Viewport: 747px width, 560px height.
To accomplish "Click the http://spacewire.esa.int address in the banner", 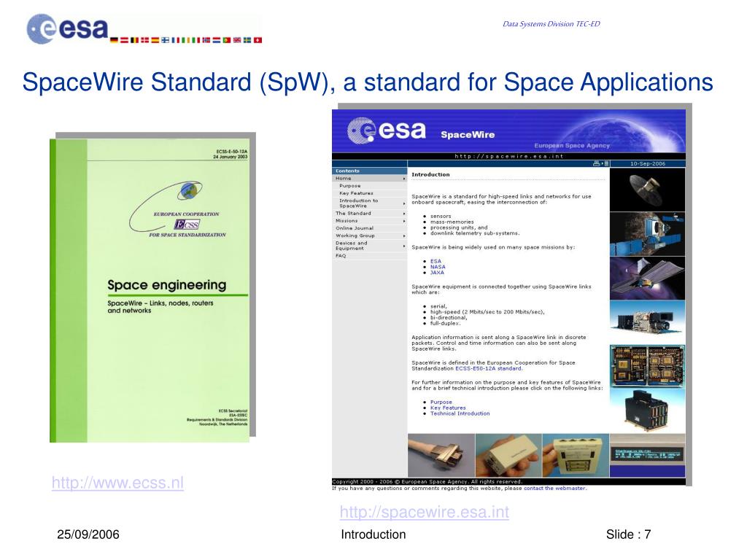I will [x=508, y=156].
